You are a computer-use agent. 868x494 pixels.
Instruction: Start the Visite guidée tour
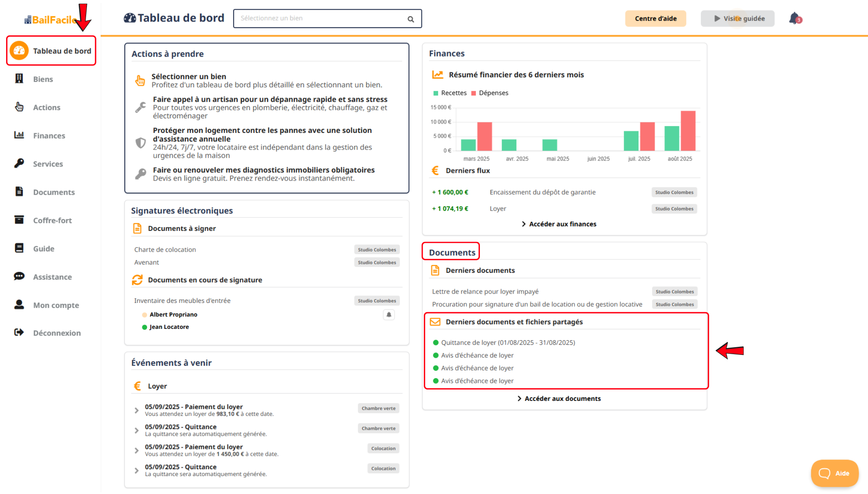[x=737, y=19]
